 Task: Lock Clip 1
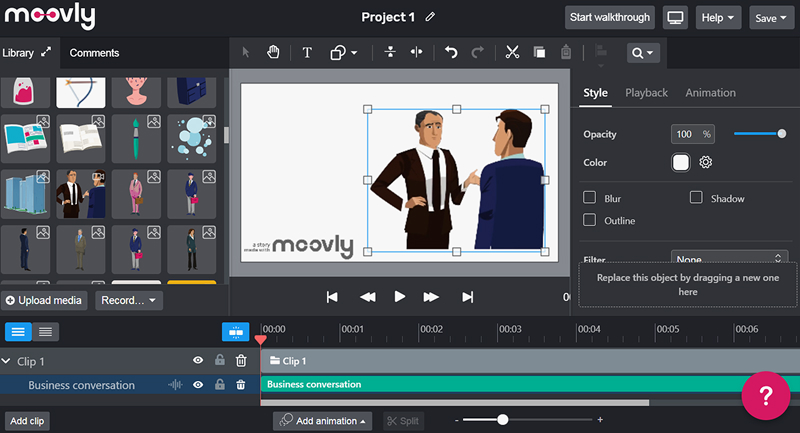point(220,360)
